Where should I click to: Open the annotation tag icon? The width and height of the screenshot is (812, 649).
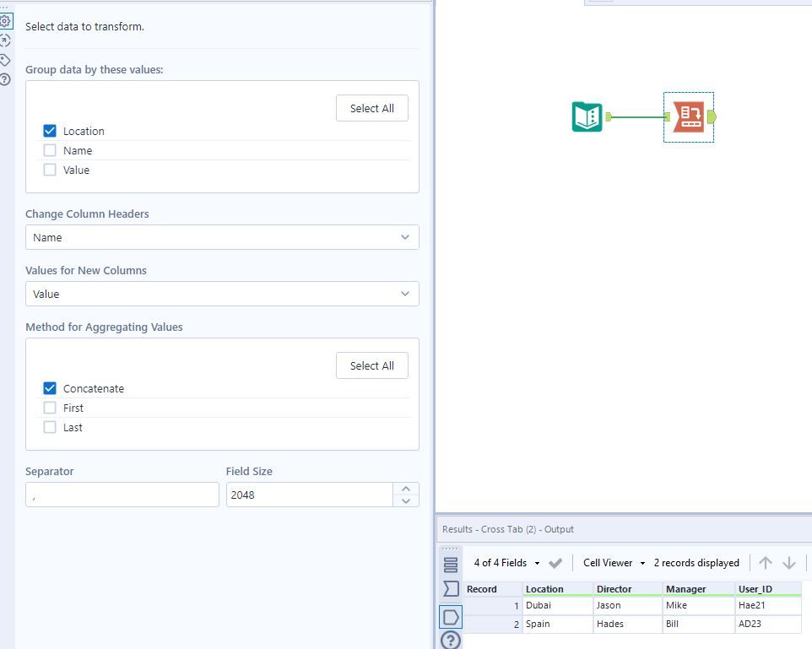[5, 60]
